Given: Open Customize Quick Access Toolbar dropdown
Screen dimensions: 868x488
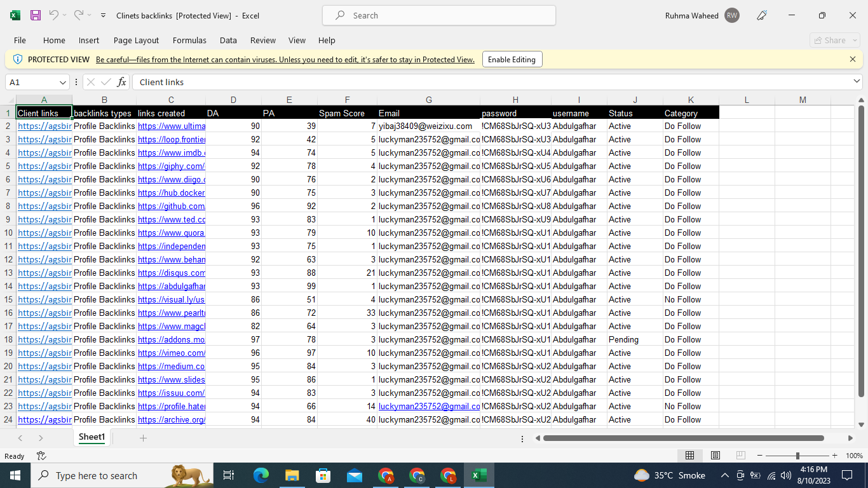Looking at the screenshot, I should point(104,15).
